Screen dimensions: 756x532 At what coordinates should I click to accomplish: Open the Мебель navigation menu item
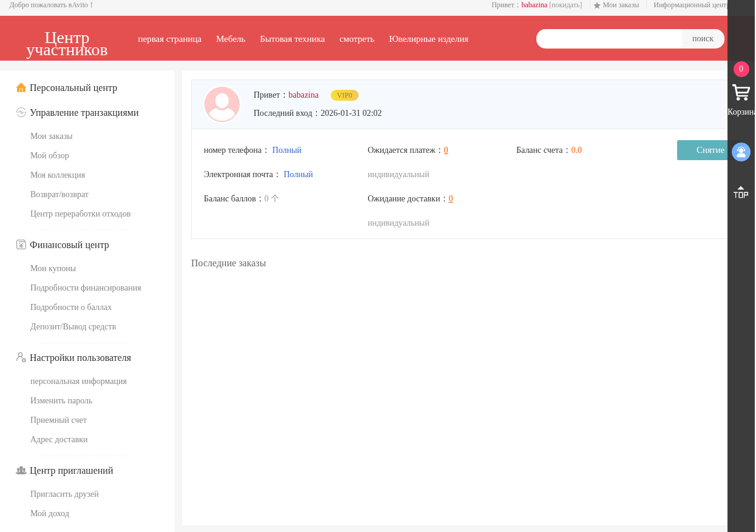click(x=231, y=39)
